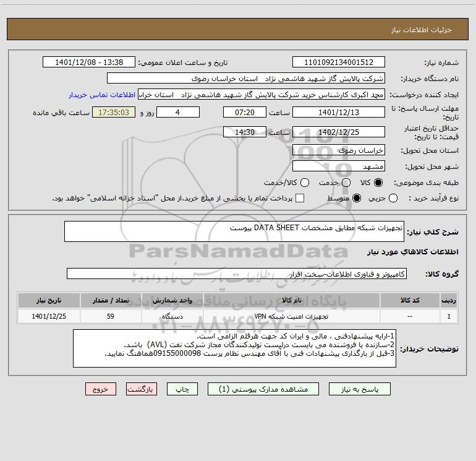
Task: Open مشاهده مدارک پیوستی (1) button
Action: click(x=263, y=389)
